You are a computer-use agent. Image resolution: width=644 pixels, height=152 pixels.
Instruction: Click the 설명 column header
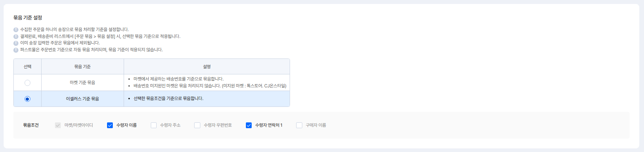point(207,67)
